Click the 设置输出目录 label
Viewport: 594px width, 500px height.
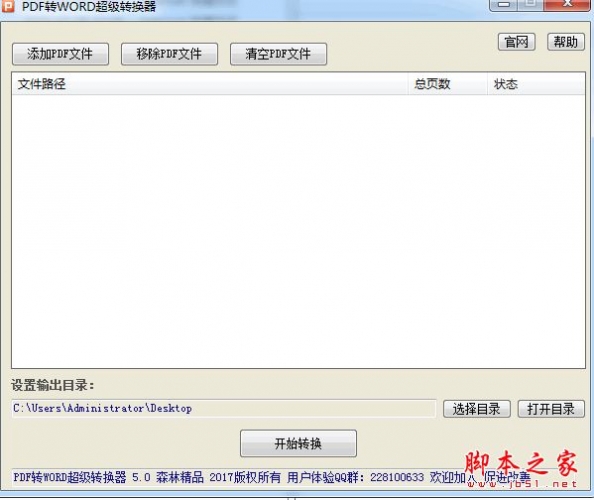click(52, 385)
